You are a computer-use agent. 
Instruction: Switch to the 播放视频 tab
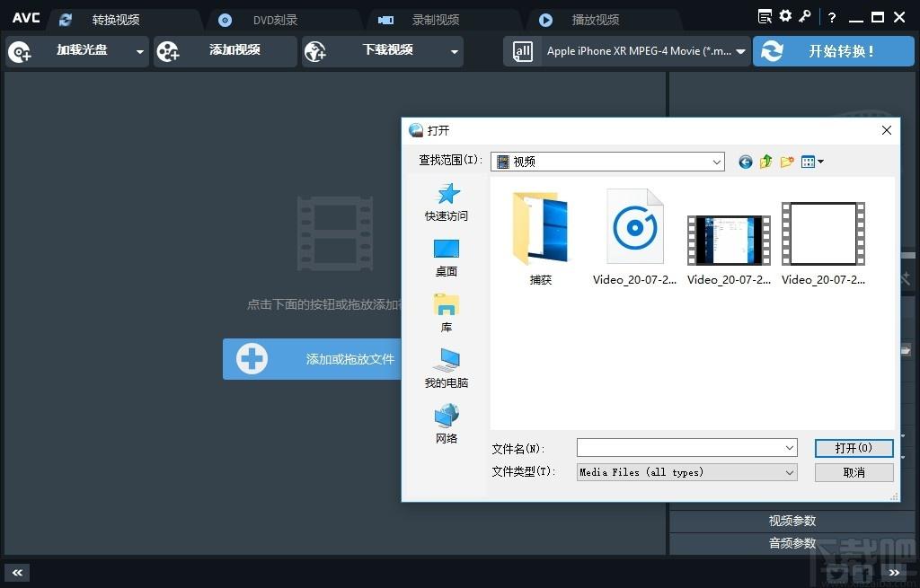595,20
